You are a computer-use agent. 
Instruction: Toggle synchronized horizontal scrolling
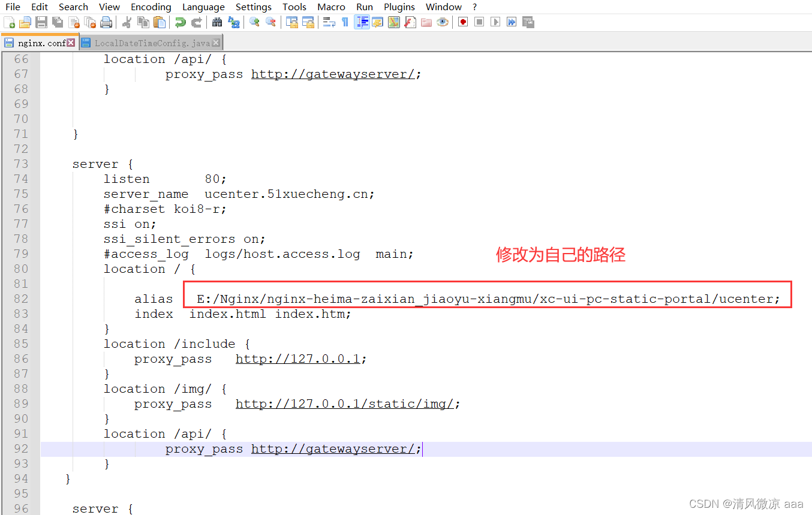click(308, 23)
